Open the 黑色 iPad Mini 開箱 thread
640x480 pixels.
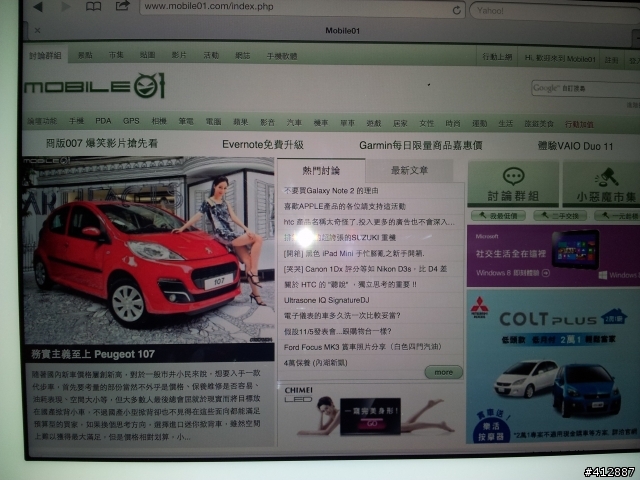(x=354, y=253)
